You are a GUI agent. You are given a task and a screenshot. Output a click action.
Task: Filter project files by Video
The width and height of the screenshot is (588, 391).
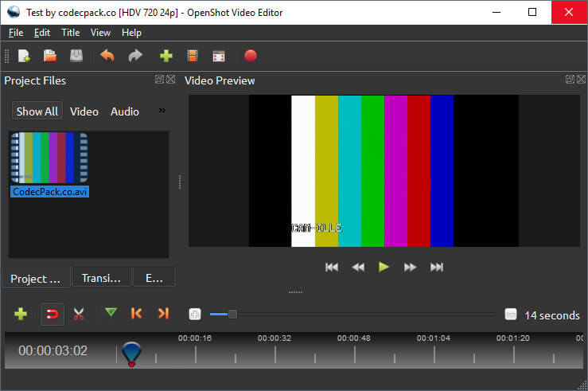(84, 111)
